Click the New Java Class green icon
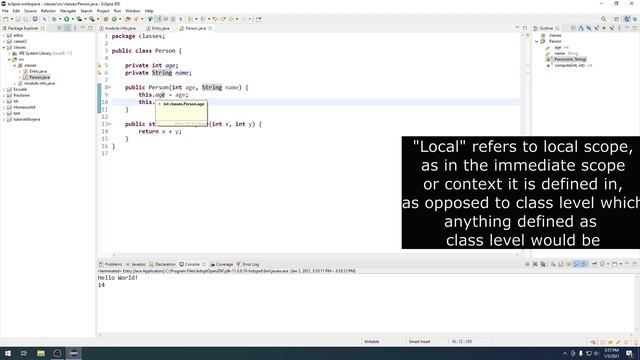Screen dimensions: 640x360 point(114,19)
